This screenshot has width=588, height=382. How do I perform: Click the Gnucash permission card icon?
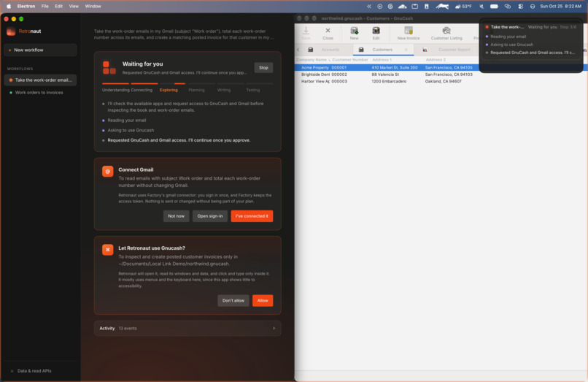(108, 250)
